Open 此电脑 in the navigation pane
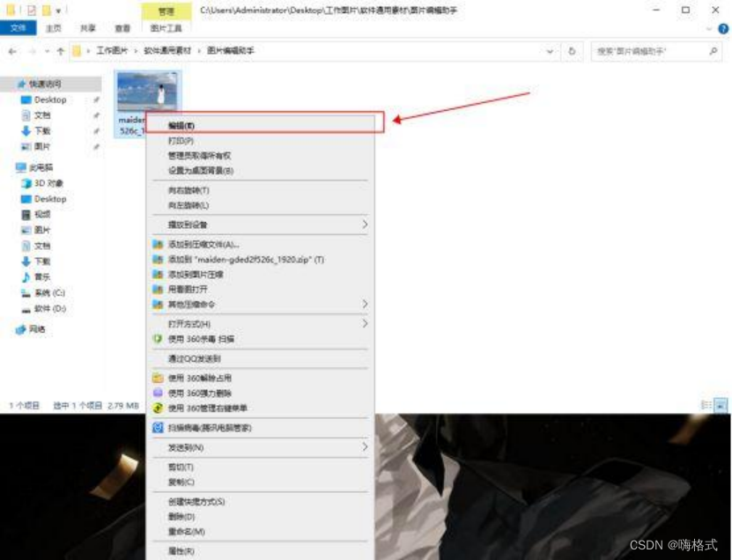The width and height of the screenshot is (732, 560). click(x=41, y=167)
